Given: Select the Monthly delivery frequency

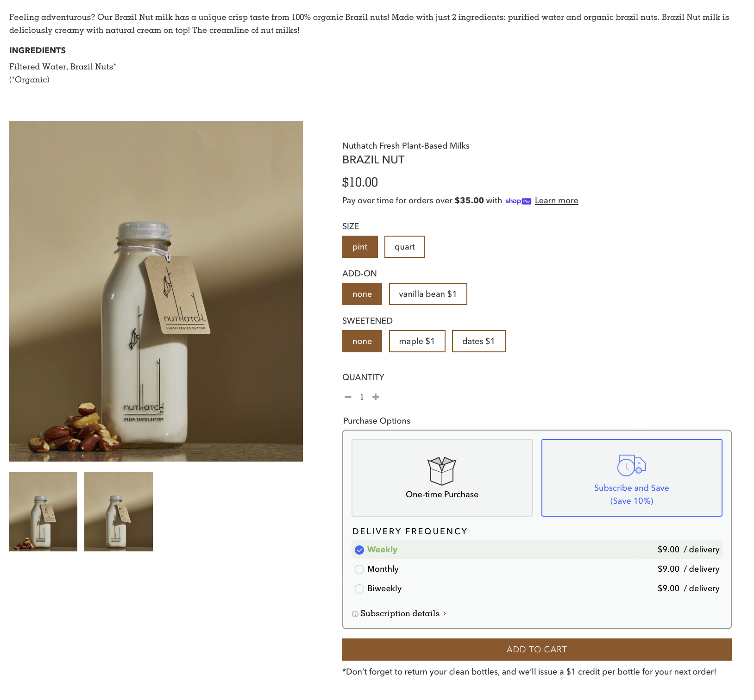Looking at the screenshot, I should click(x=537, y=569).
